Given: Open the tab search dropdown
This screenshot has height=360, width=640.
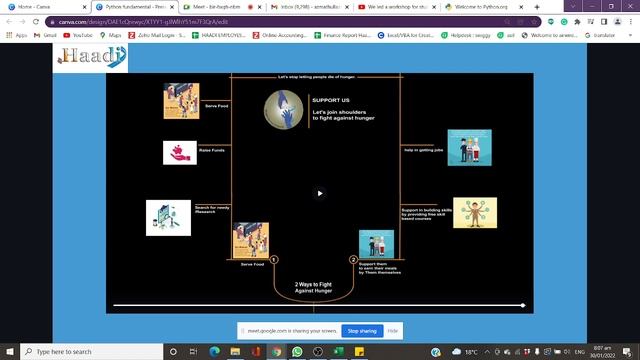Looking at the screenshot, I should (573, 6).
